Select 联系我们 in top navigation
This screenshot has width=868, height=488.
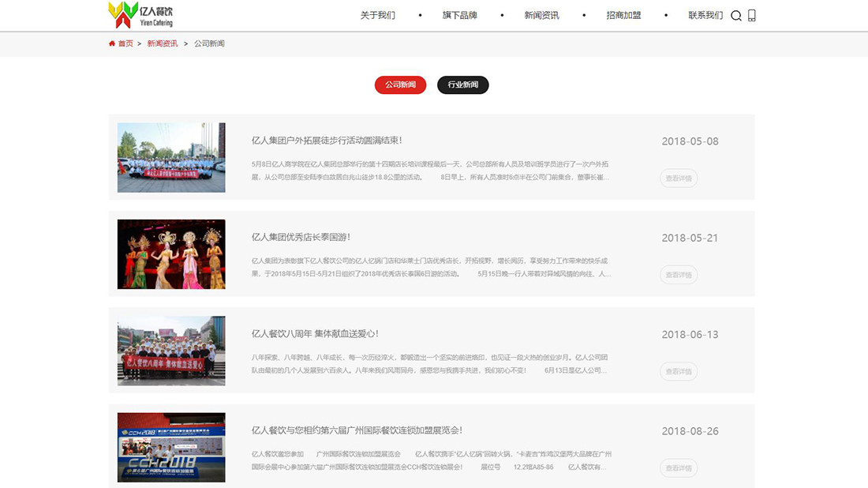tap(705, 15)
